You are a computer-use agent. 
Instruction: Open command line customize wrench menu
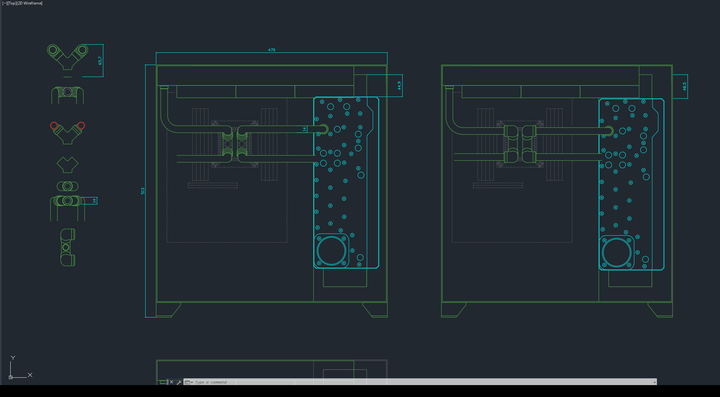179,382
